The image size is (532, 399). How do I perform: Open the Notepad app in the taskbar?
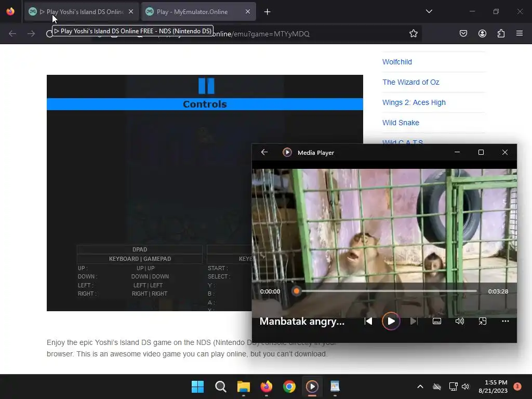tap(335, 387)
